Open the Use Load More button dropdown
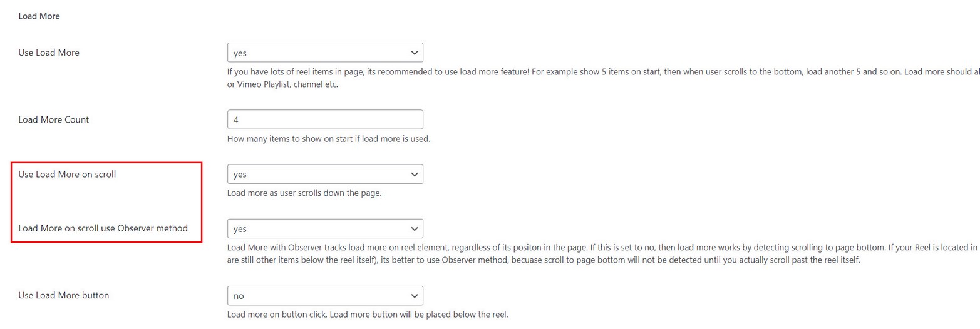This screenshot has height=329, width=980. (x=324, y=295)
